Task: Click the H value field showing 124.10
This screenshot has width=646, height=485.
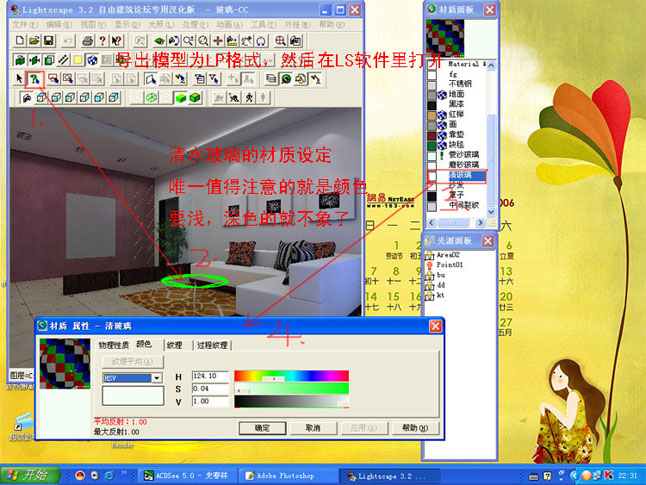Action: point(210,376)
